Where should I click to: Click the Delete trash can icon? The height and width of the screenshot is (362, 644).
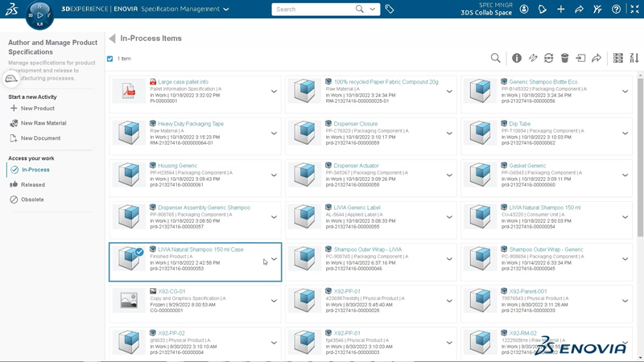tap(564, 58)
